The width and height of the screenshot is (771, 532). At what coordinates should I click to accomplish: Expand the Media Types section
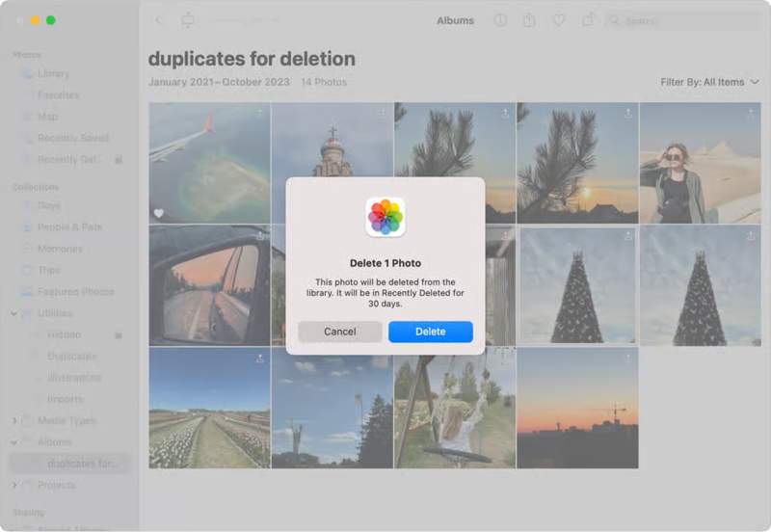coord(15,421)
